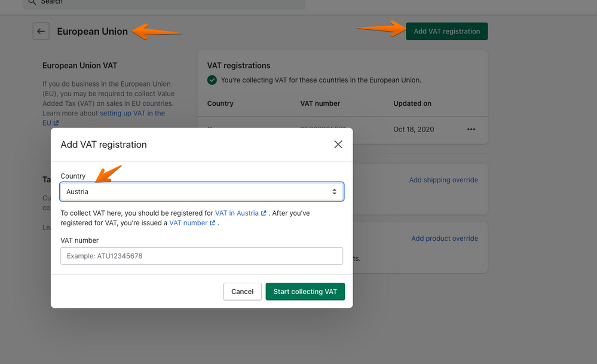Click Add product override link

445,238
